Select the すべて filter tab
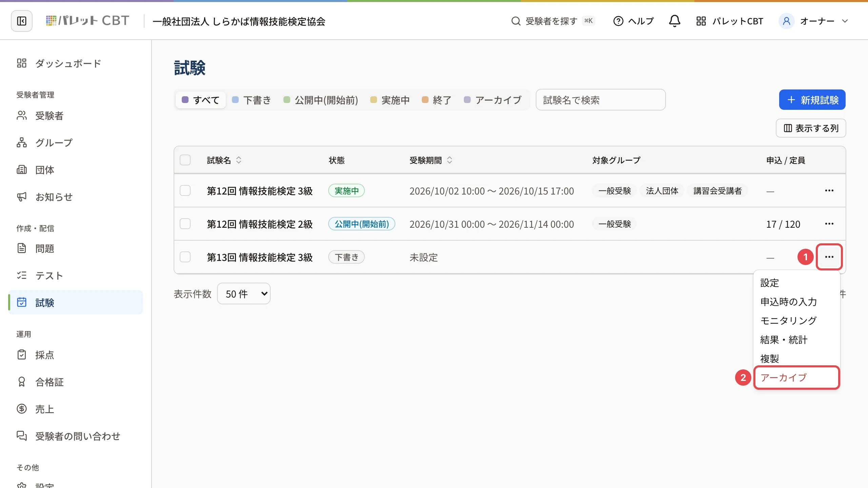Viewport: 868px width, 488px height. (x=201, y=100)
